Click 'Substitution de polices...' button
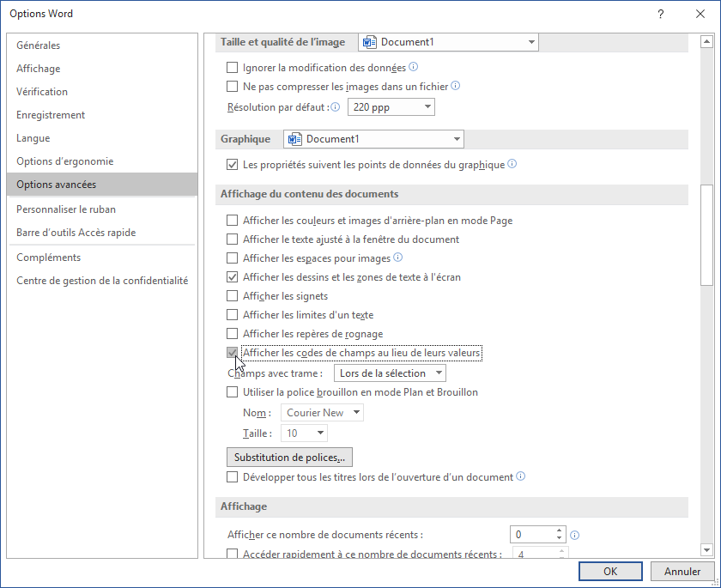The width and height of the screenshot is (721, 588). (x=289, y=458)
